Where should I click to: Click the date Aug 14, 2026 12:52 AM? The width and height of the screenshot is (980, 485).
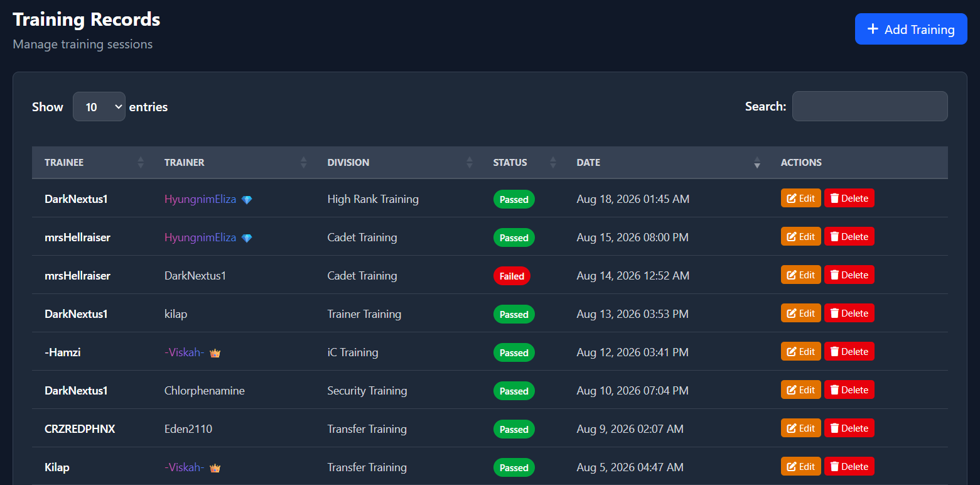633,276
